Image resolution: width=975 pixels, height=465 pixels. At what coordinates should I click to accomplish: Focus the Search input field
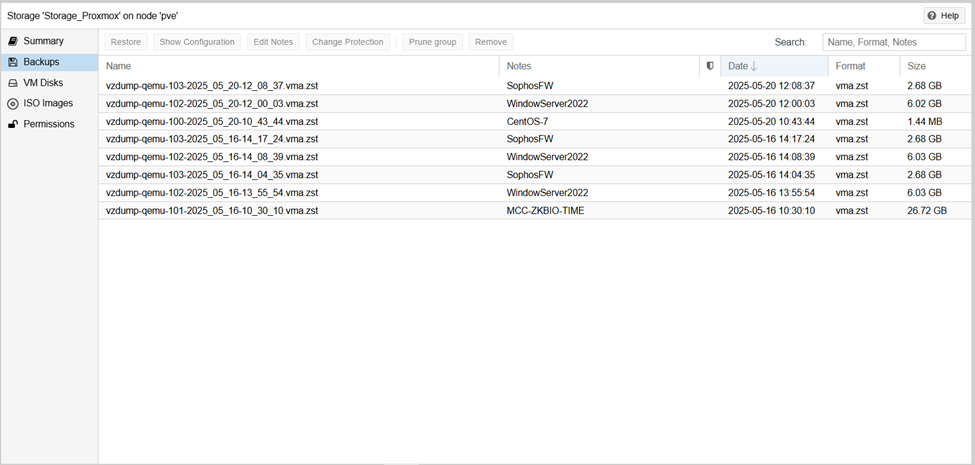tap(894, 42)
